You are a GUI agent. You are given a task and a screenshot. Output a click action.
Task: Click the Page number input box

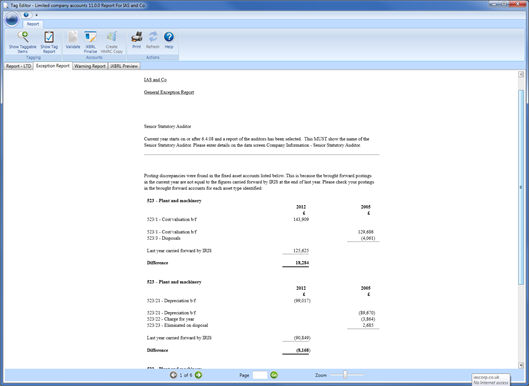(260, 375)
